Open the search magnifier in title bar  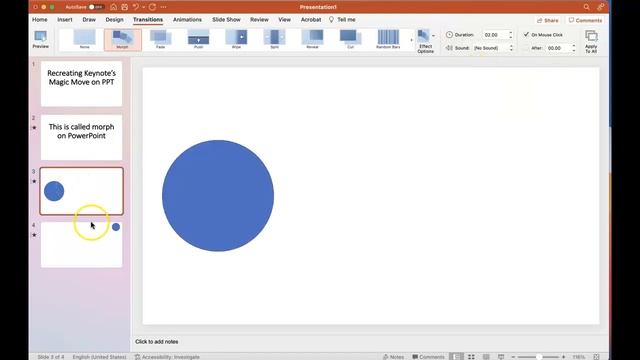(587, 7)
